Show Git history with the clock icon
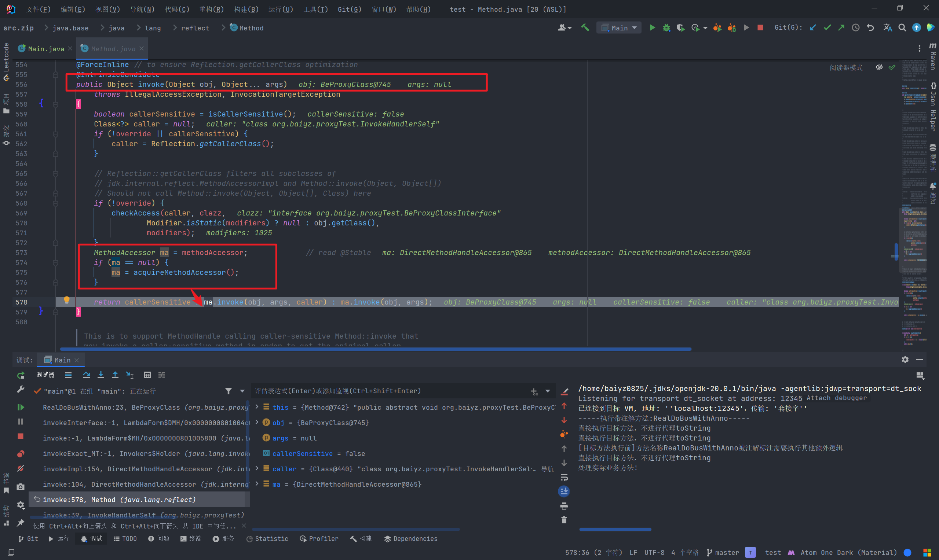Screen dimensions: 939x560 (856, 27)
